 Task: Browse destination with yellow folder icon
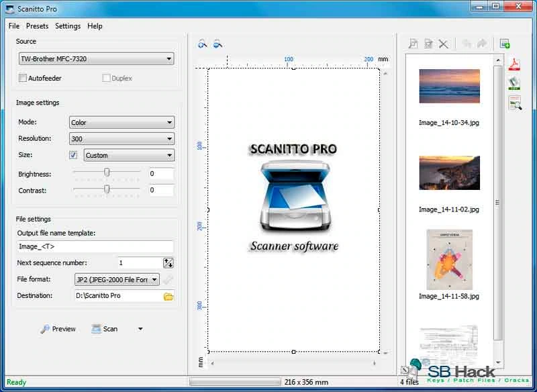[168, 296]
